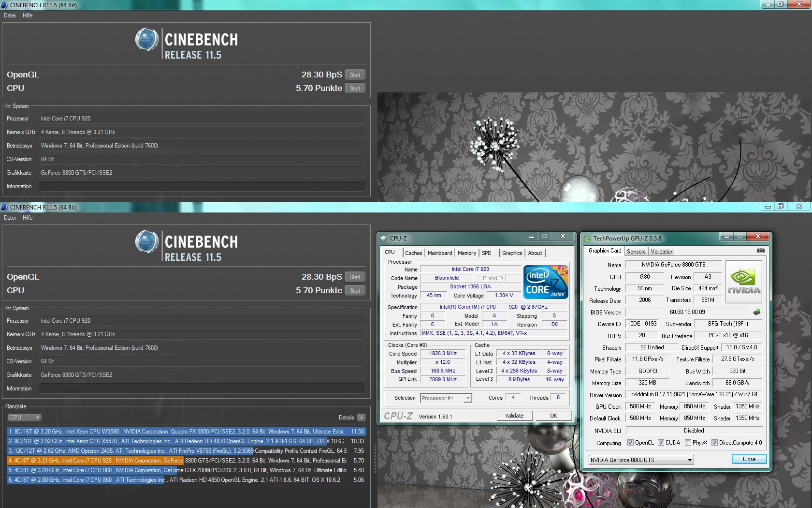
Task: Expand the CPU ranking type dropdown
Action: coord(24,418)
